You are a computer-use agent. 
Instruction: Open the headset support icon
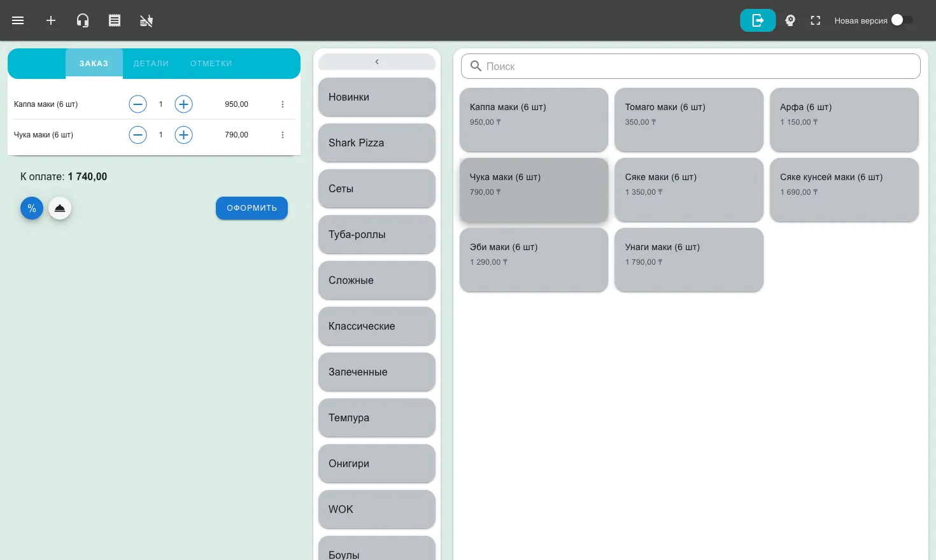(x=83, y=20)
